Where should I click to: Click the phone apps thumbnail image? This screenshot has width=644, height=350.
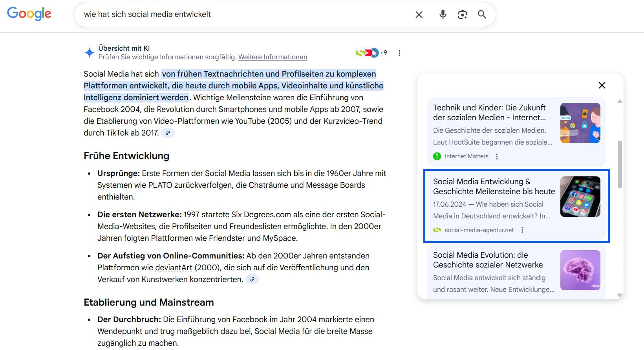point(580,197)
